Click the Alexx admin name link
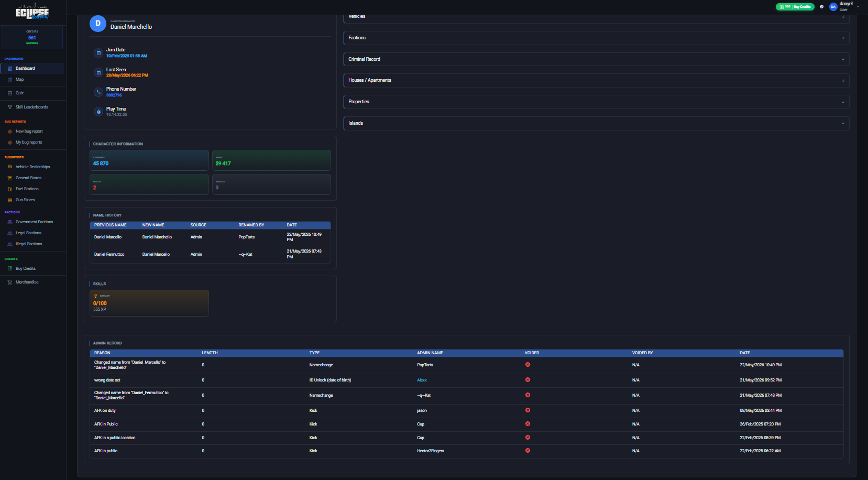Viewport: 868px width, 480px height. coord(422,380)
